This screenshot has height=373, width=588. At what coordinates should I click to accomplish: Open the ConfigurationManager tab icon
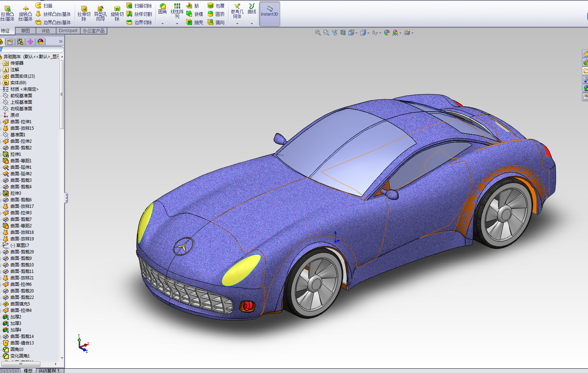click(x=20, y=42)
